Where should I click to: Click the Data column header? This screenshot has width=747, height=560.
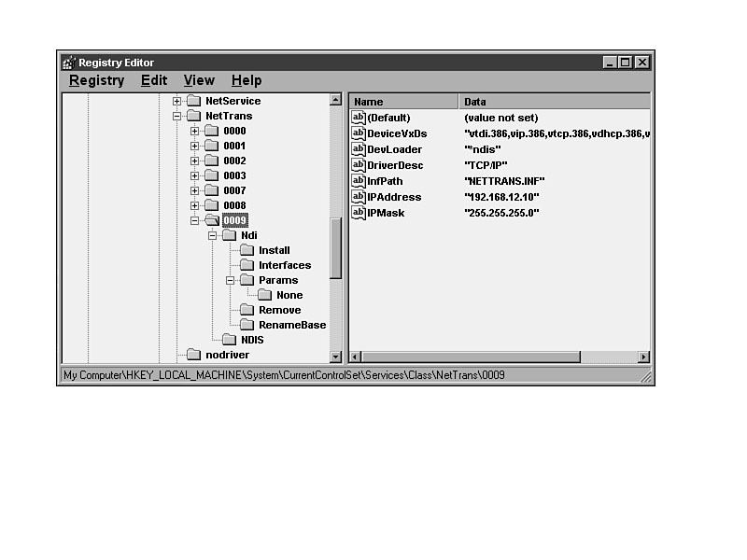pyautogui.click(x=551, y=101)
